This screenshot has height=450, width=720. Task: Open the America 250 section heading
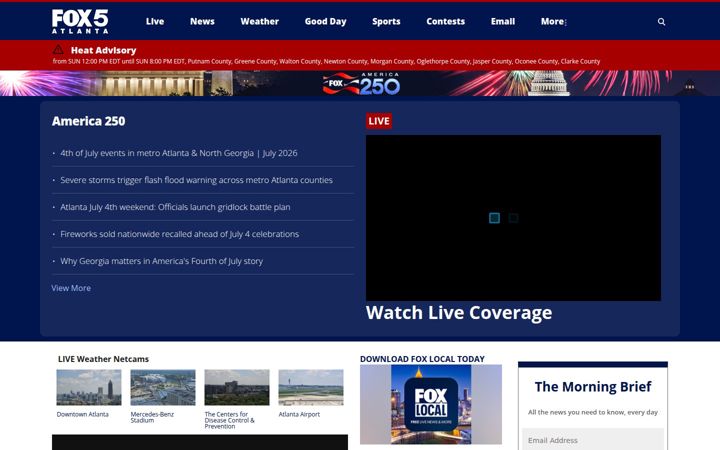pyautogui.click(x=88, y=121)
